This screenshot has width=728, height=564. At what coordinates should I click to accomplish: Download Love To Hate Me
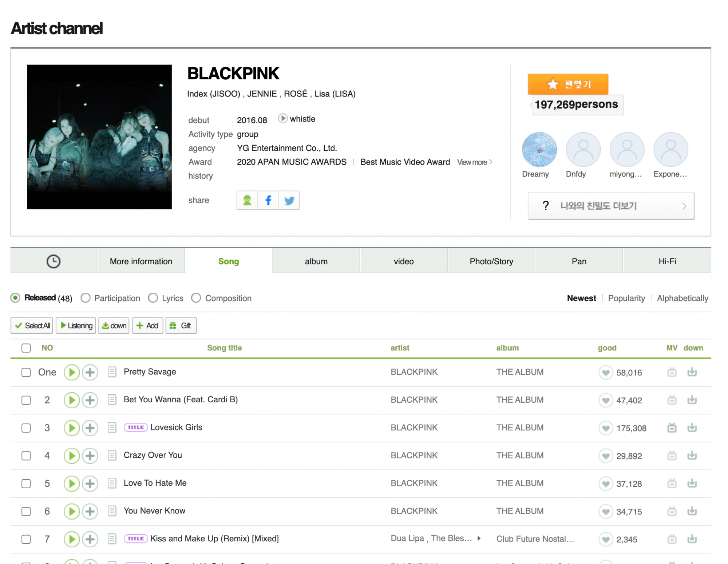coord(692,484)
